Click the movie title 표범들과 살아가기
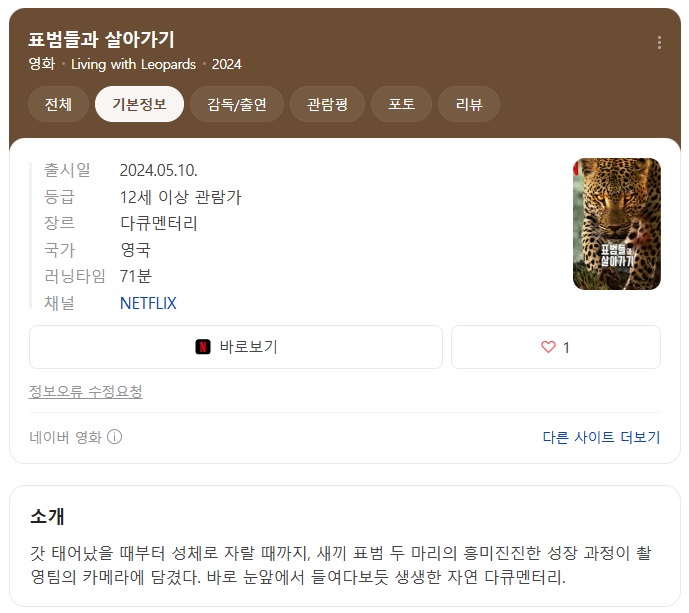 (102, 39)
